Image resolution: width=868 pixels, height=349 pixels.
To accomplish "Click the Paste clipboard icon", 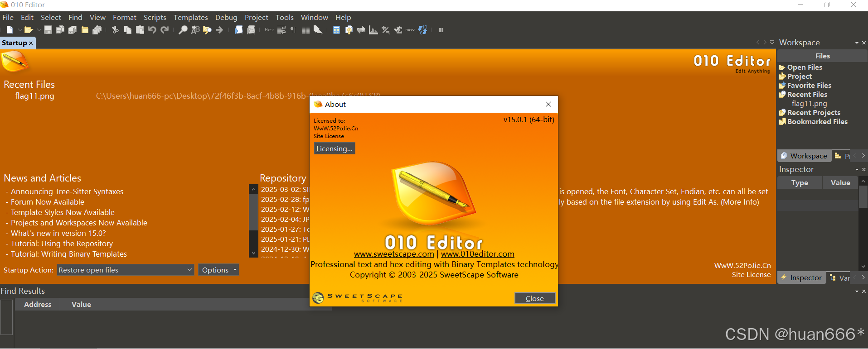I will (140, 30).
